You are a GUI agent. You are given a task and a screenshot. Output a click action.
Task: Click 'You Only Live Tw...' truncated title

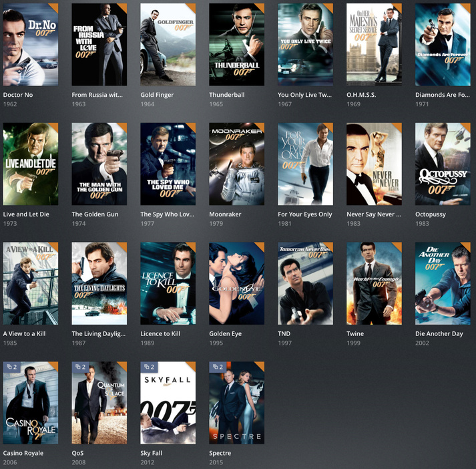point(305,95)
